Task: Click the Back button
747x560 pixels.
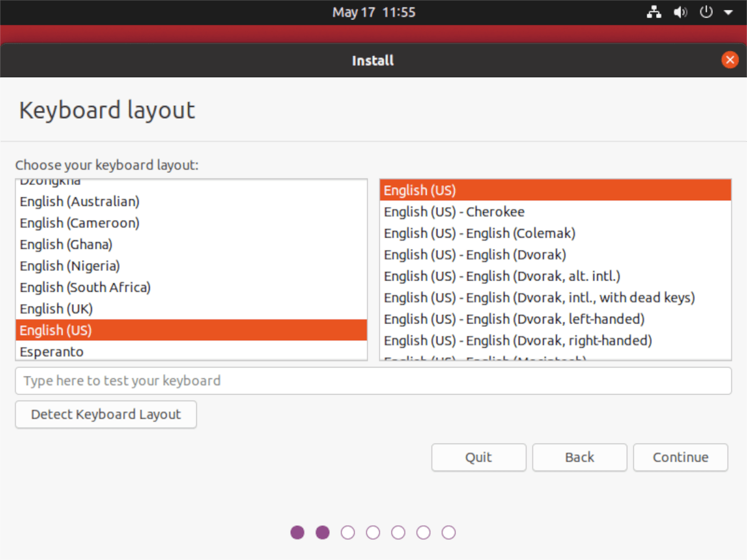Action: point(579,457)
